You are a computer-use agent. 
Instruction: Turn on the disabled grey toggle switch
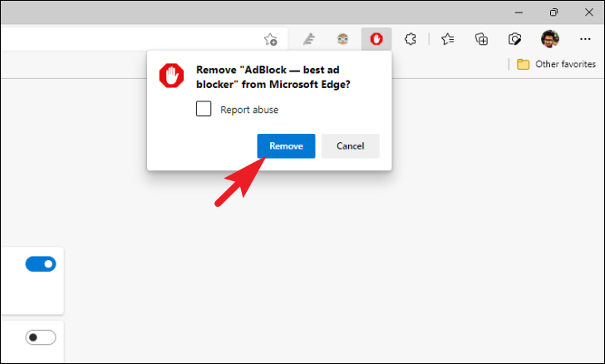coord(41,337)
